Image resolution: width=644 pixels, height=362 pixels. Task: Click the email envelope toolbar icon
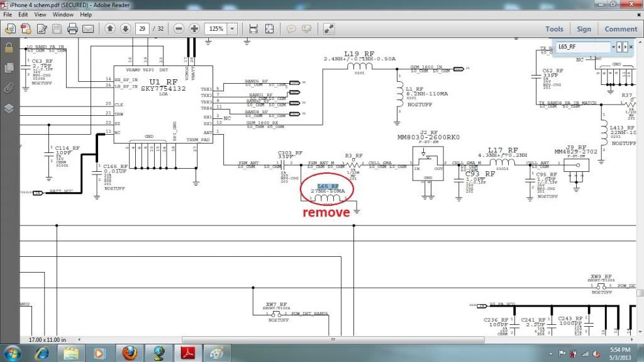tap(88, 29)
